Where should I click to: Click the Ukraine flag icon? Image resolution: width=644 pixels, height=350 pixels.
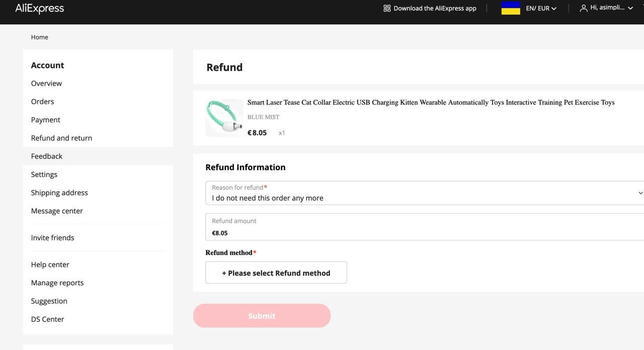pos(511,8)
